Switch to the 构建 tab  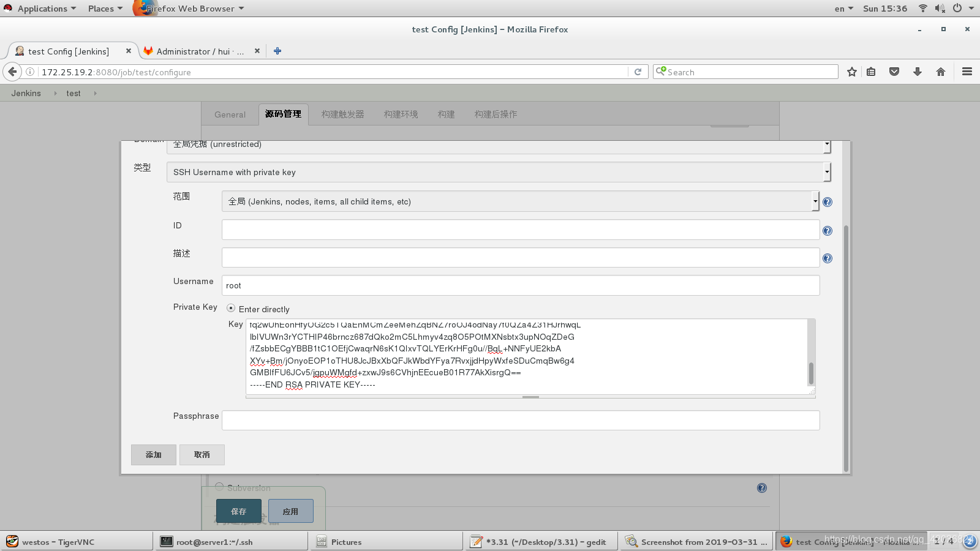(x=446, y=114)
